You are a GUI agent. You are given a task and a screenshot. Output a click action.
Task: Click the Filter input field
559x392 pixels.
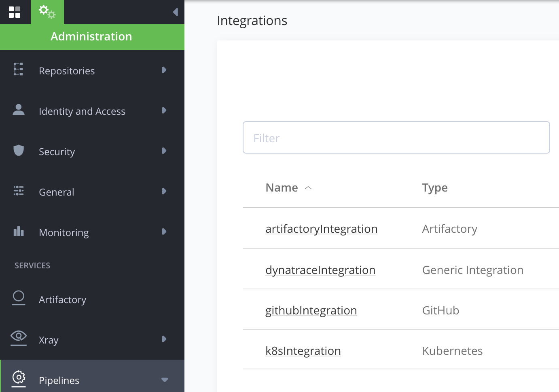(396, 138)
